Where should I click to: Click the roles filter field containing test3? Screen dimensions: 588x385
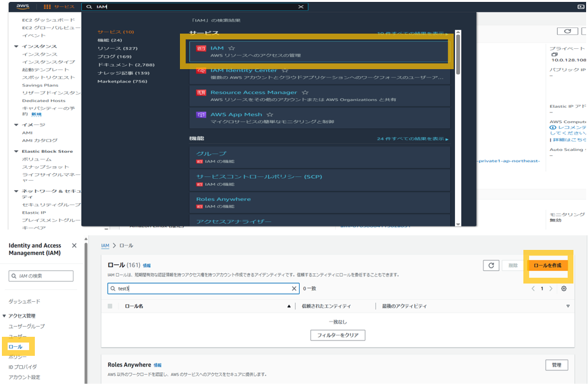(x=203, y=289)
